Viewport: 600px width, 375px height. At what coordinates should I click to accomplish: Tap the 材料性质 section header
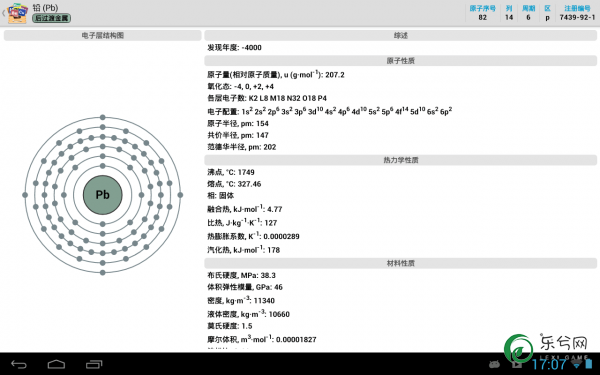[401, 263]
